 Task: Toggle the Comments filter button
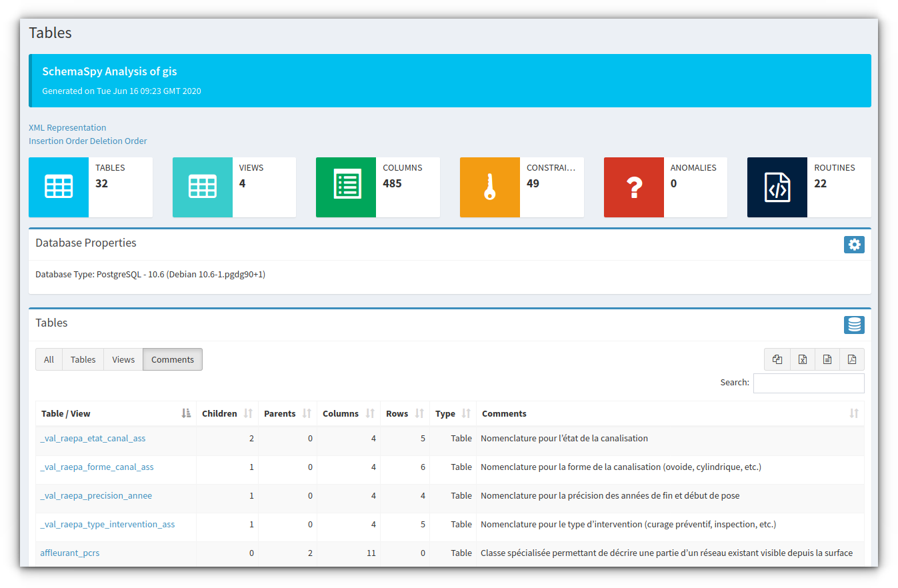point(173,359)
